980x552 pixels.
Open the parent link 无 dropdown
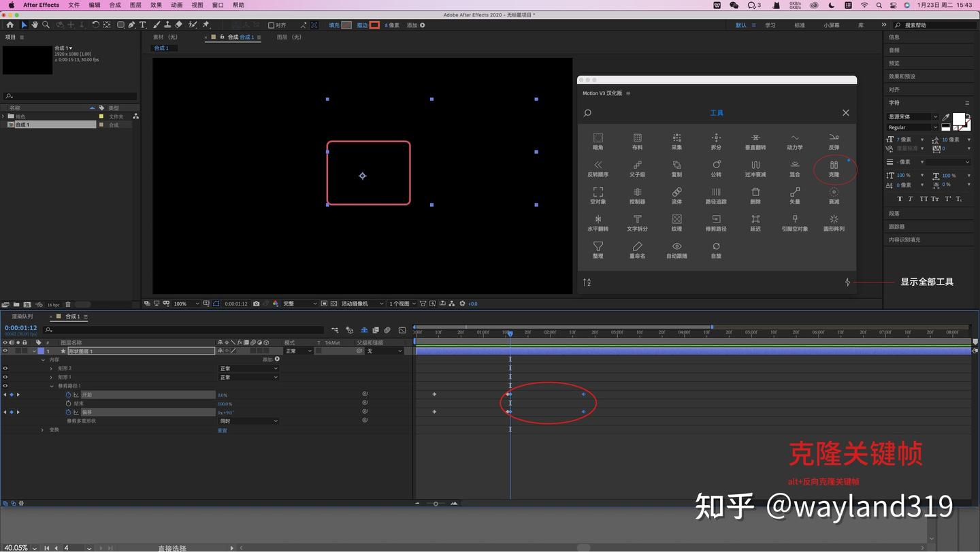(385, 351)
